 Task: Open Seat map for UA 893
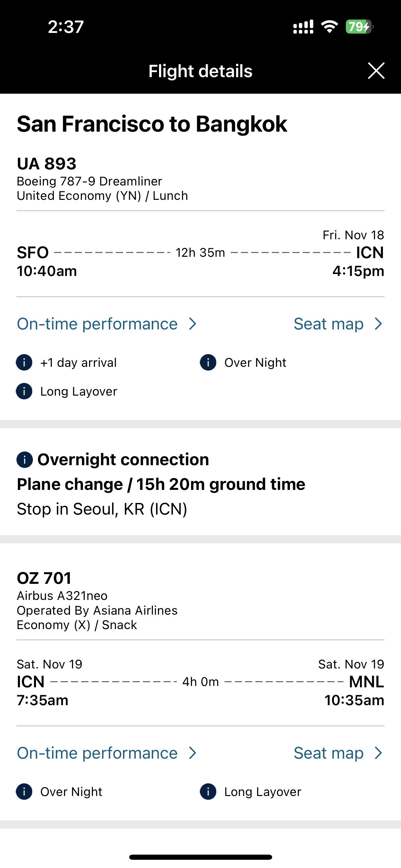(328, 324)
